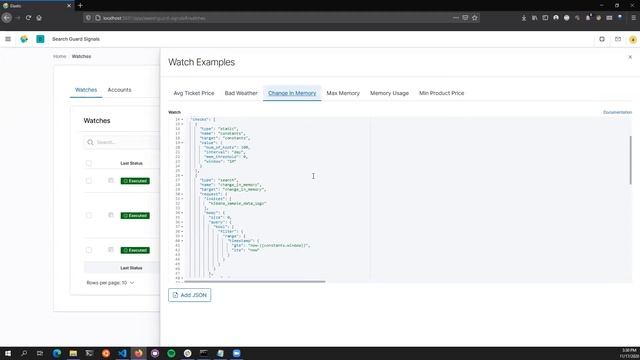This screenshot has height=360, width=640.
Task: Open the Kibana hamburger navigation menu
Action: point(8,39)
